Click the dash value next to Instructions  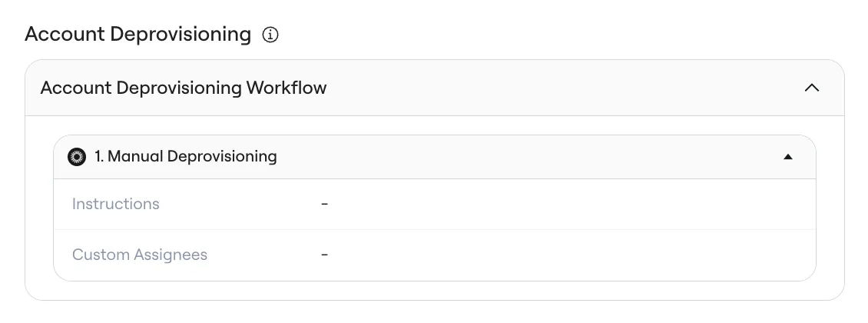coord(324,204)
